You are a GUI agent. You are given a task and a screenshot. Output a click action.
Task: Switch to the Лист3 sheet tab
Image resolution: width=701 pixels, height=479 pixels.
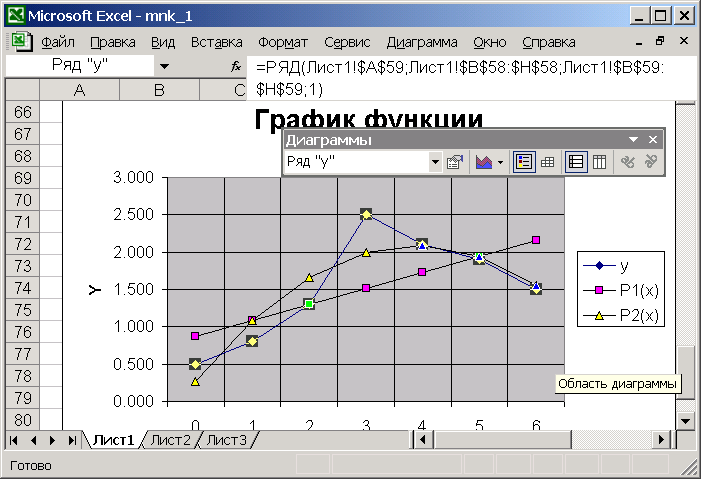pos(227,441)
